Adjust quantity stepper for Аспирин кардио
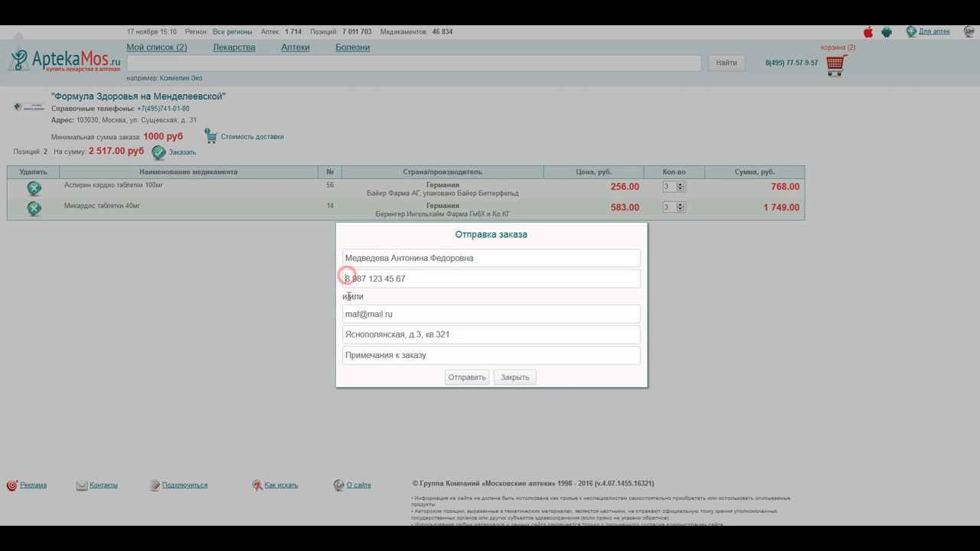Screen dimensions: 980x551 coord(681,187)
